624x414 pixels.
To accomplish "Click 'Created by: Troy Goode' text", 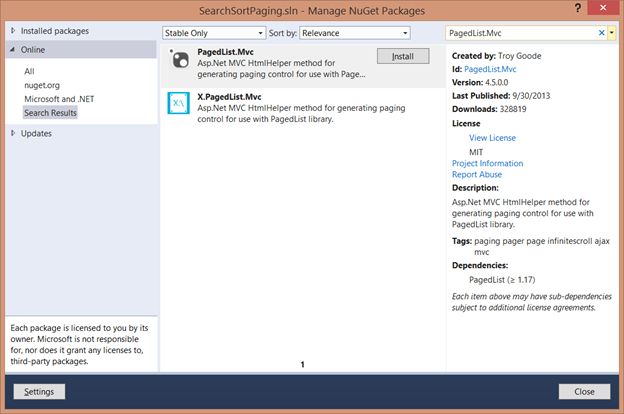I will [496, 56].
